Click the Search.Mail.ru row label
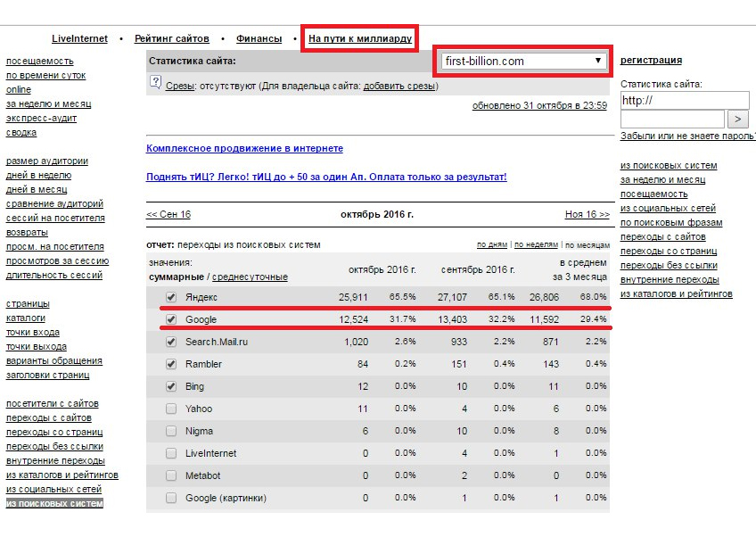This screenshot has height=537, width=756. [x=217, y=342]
